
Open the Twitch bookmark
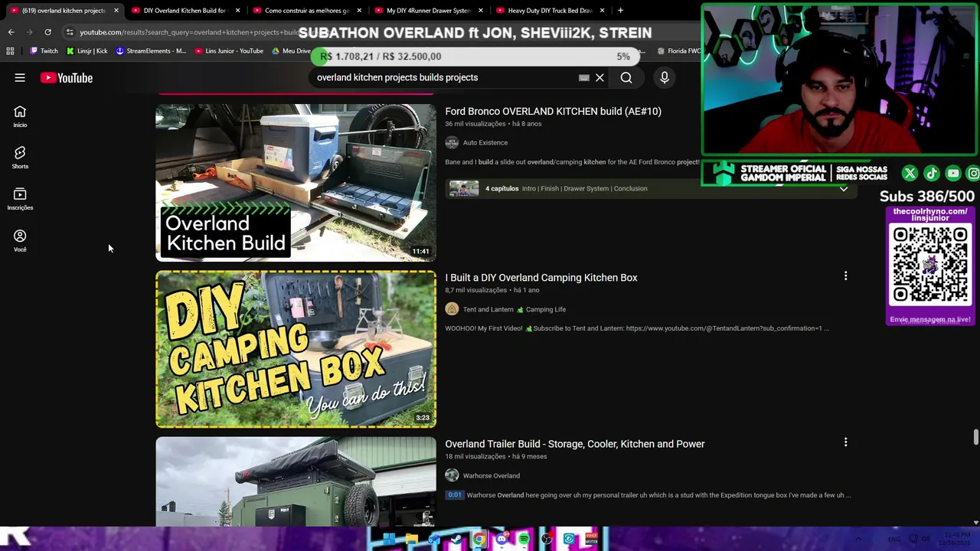(x=43, y=51)
